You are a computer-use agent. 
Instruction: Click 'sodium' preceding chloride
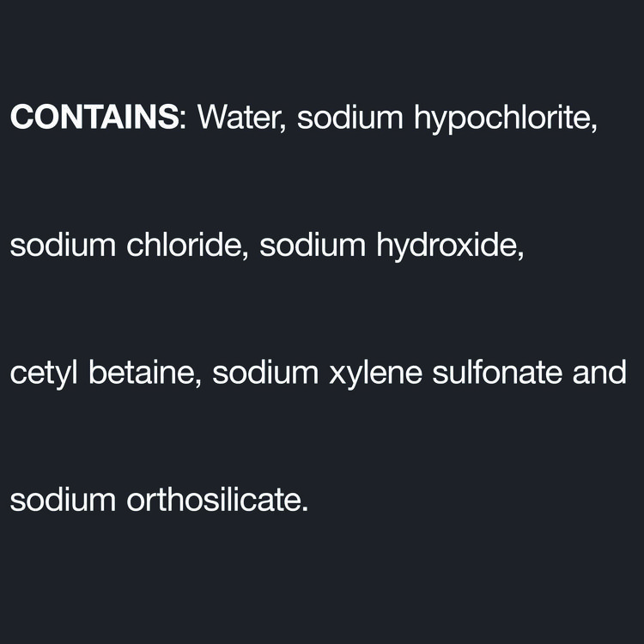[x=63, y=246]
